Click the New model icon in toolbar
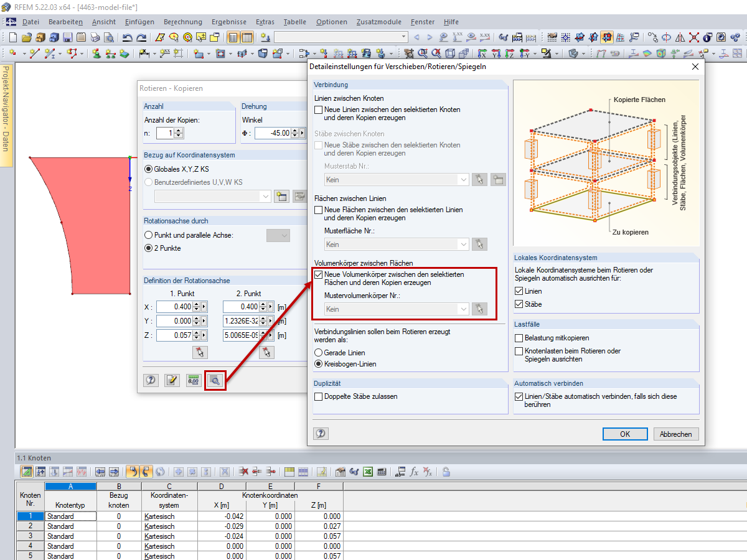This screenshot has width=747, height=560. [12, 37]
